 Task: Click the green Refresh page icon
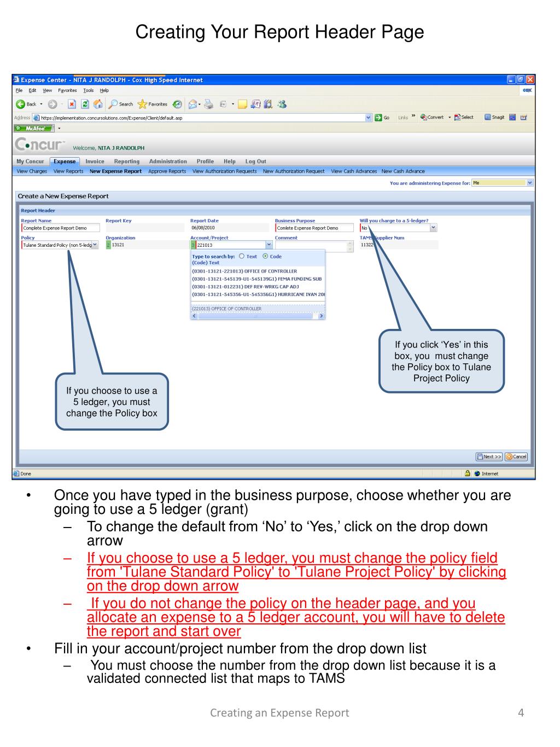click(85, 104)
